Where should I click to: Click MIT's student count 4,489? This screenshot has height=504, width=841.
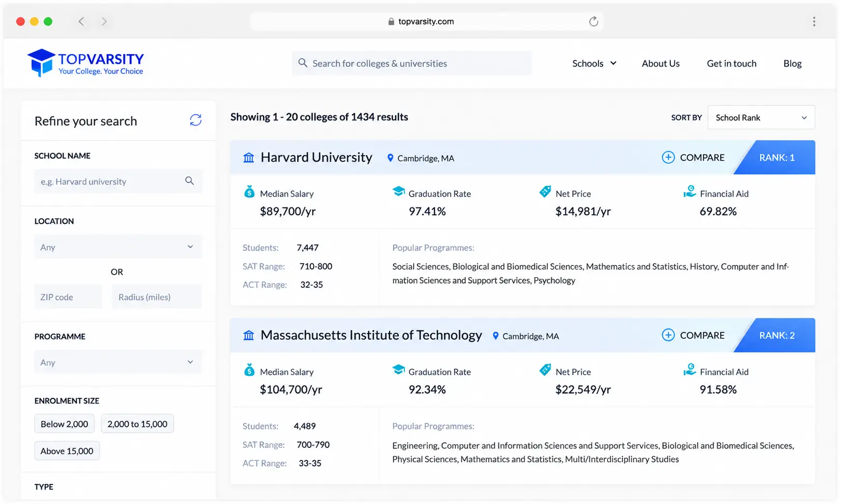point(305,426)
